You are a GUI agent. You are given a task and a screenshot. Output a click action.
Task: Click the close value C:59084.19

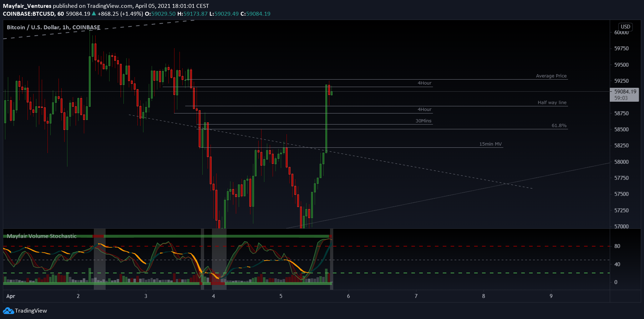(255, 14)
